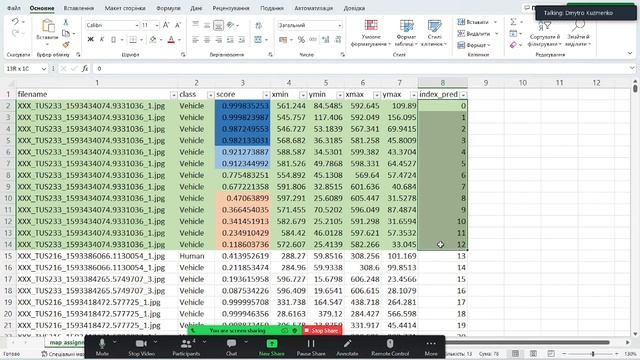Click the Cut scissors icon
This screenshot has height=360, width=640.
click(x=66, y=22)
